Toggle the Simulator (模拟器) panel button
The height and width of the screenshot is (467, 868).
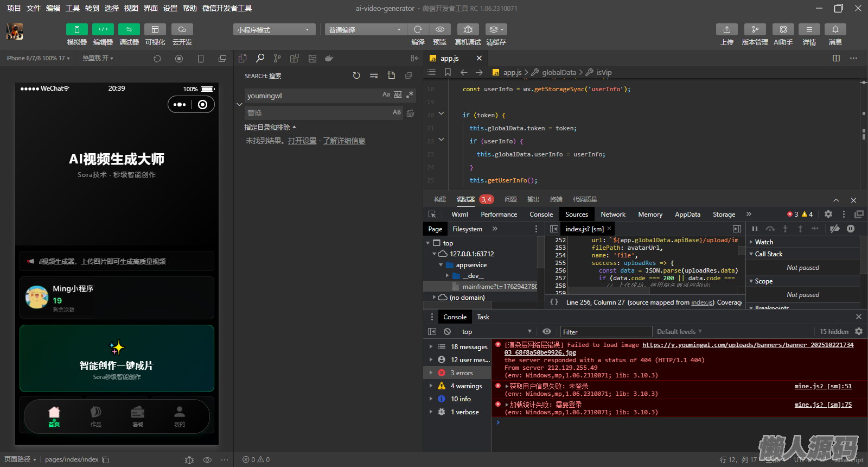click(x=76, y=30)
